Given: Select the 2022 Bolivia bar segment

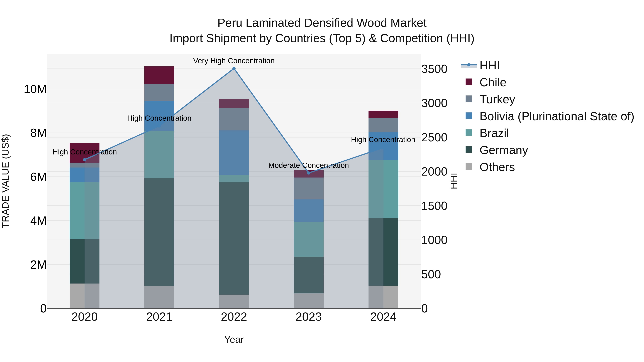Looking at the screenshot, I should [x=234, y=153].
